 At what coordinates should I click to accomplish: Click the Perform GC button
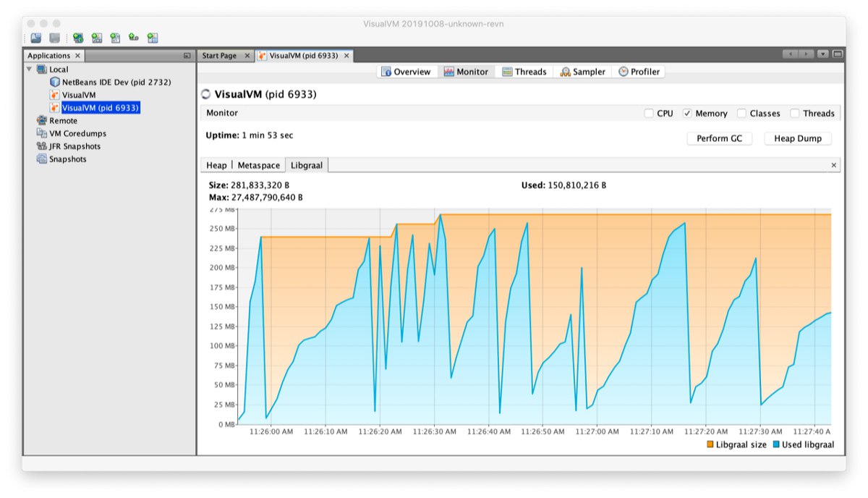(719, 138)
